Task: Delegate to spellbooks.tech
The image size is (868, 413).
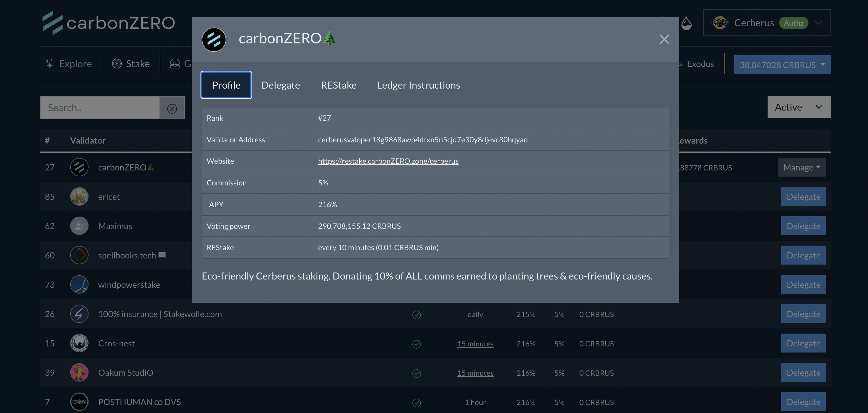Action: point(804,255)
